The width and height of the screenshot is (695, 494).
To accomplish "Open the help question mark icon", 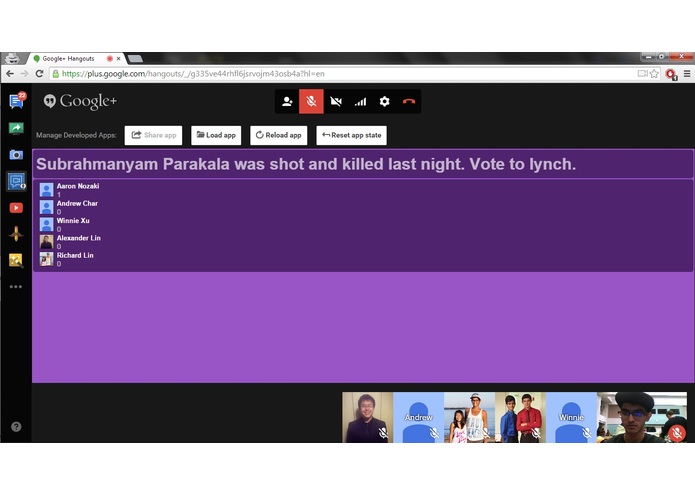I will (16, 427).
